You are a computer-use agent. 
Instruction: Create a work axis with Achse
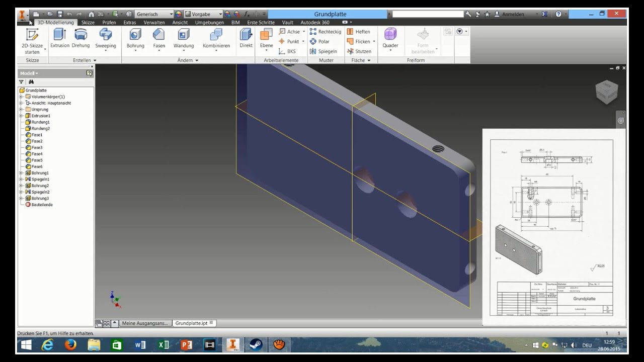click(291, 32)
